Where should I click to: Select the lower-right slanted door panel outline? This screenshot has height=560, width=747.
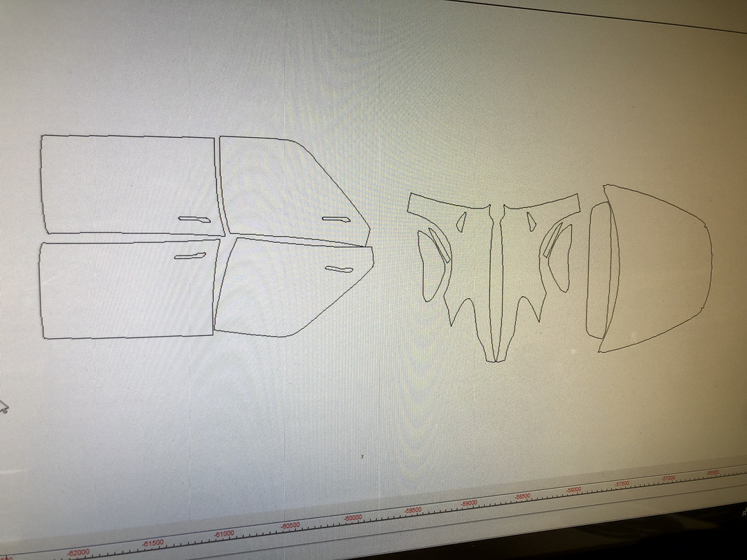click(x=294, y=288)
